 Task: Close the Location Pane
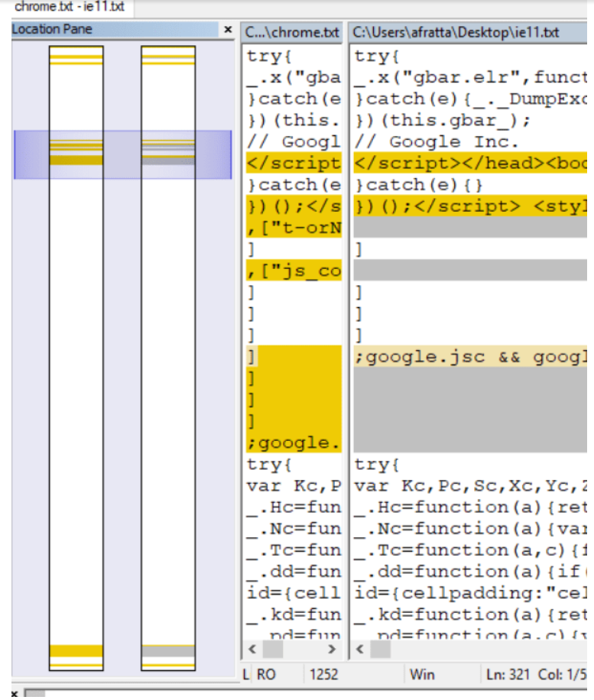(x=228, y=30)
